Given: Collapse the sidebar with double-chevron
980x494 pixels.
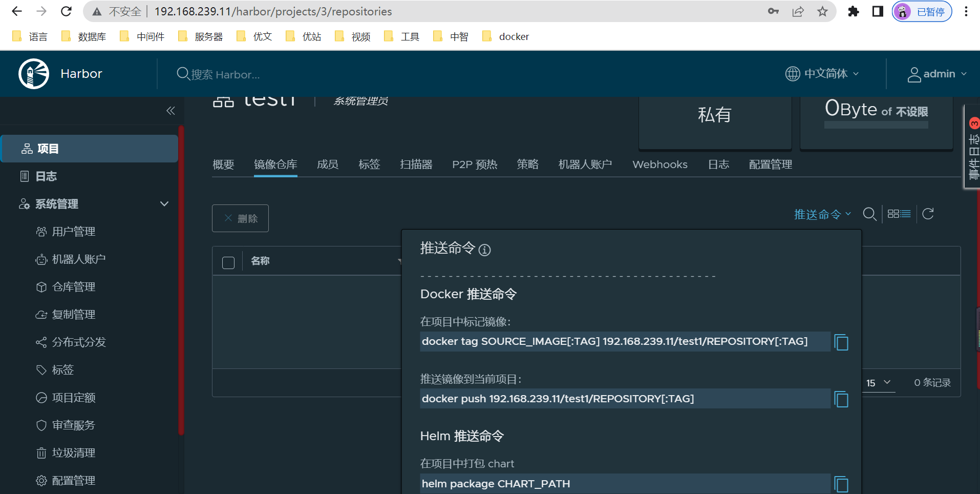Looking at the screenshot, I should click(x=171, y=110).
